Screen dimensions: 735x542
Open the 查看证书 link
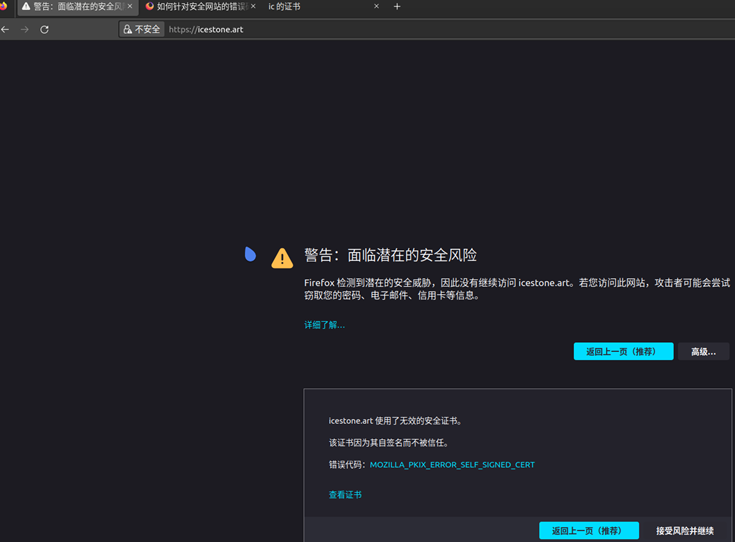(345, 495)
